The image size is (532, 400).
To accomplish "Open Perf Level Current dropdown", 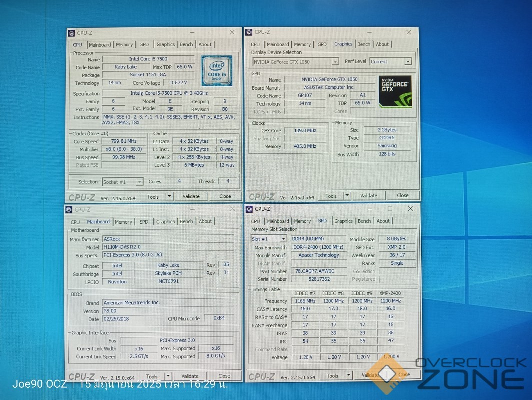I will 390,61.
